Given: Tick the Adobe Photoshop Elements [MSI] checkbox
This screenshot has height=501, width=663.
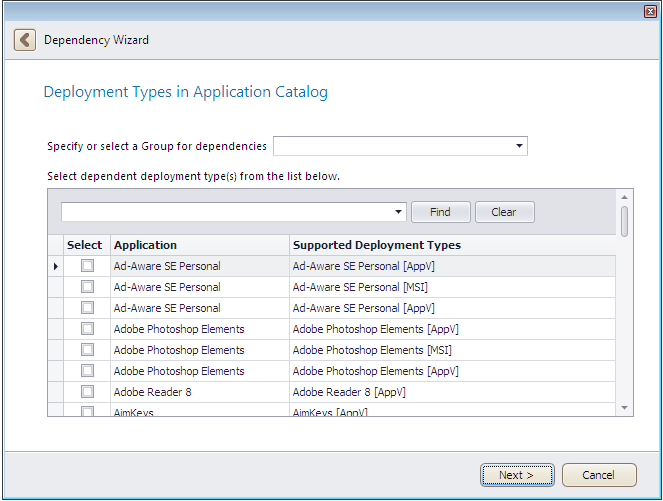Looking at the screenshot, I should 87,350.
